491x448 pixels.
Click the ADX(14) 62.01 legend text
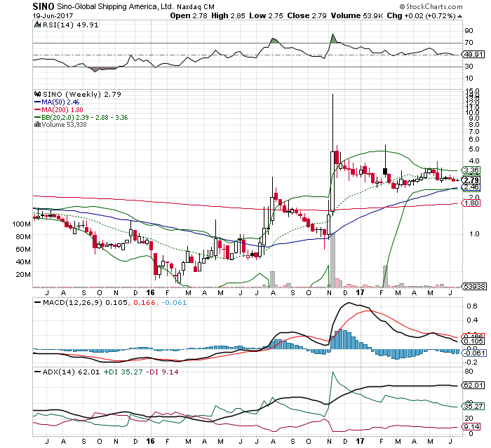[x=71, y=372]
